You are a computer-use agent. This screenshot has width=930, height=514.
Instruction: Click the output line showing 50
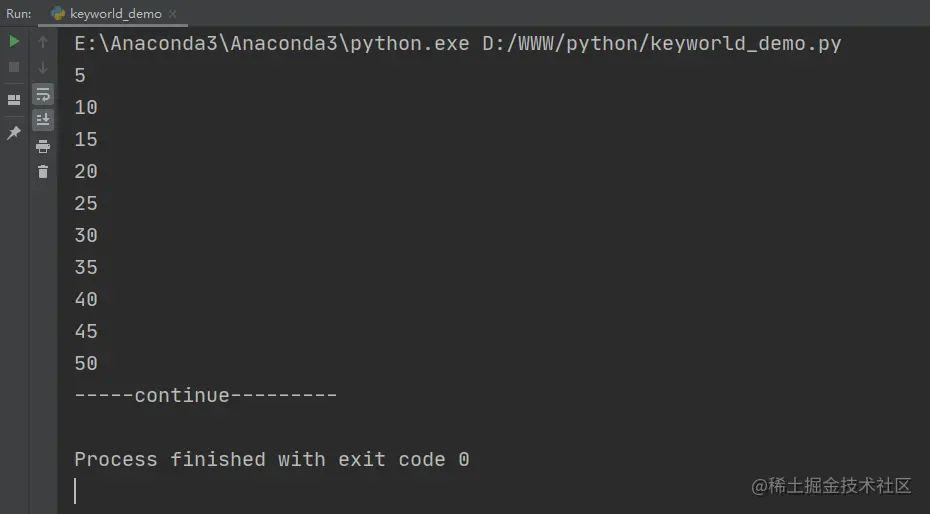coord(86,363)
